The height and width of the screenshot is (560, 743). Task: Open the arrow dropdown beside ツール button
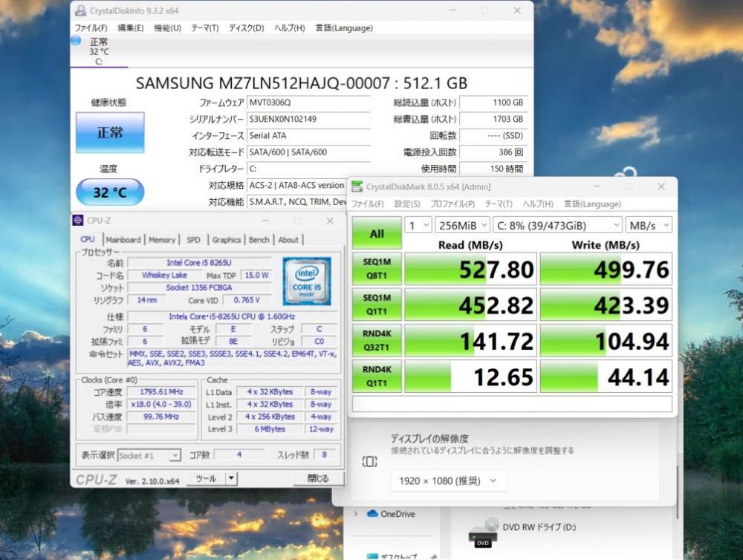click(231, 478)
